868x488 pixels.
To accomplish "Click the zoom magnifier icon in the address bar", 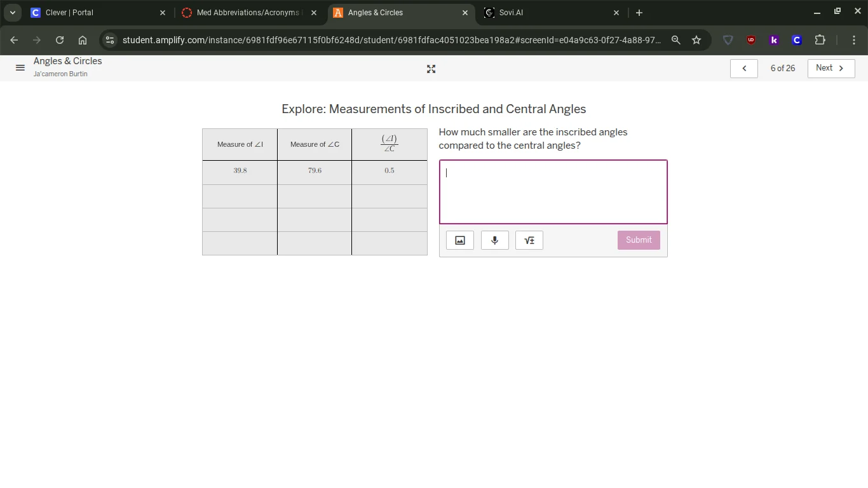I will 675,39.
